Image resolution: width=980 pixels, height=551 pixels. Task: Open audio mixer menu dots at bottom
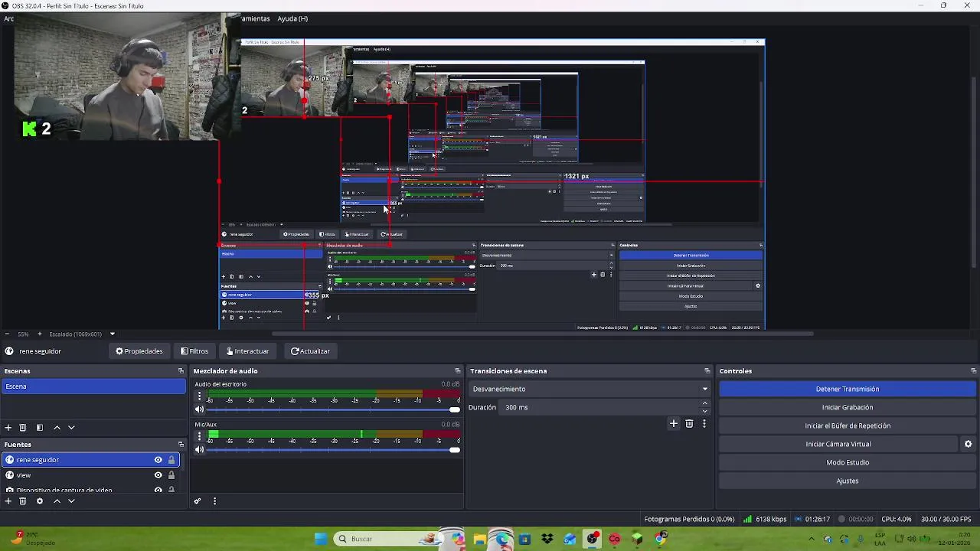tap(214, 501)
